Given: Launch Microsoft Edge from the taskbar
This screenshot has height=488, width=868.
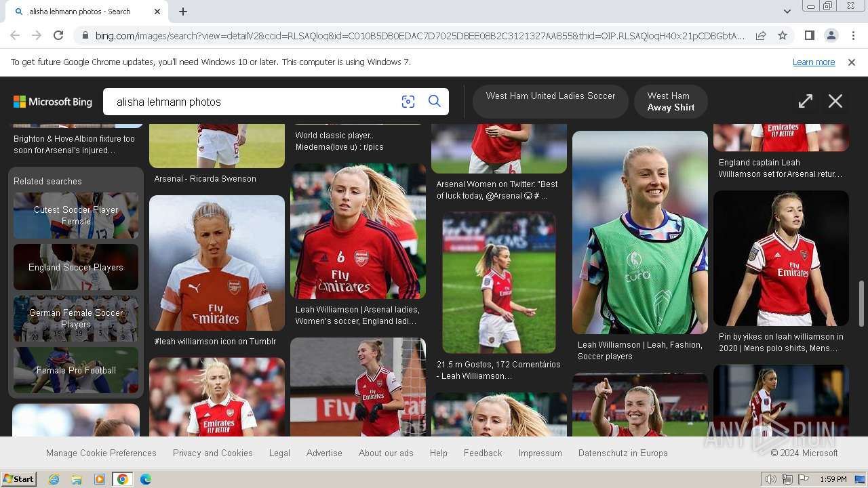Looking at the screenshot, I should (146, 479).
